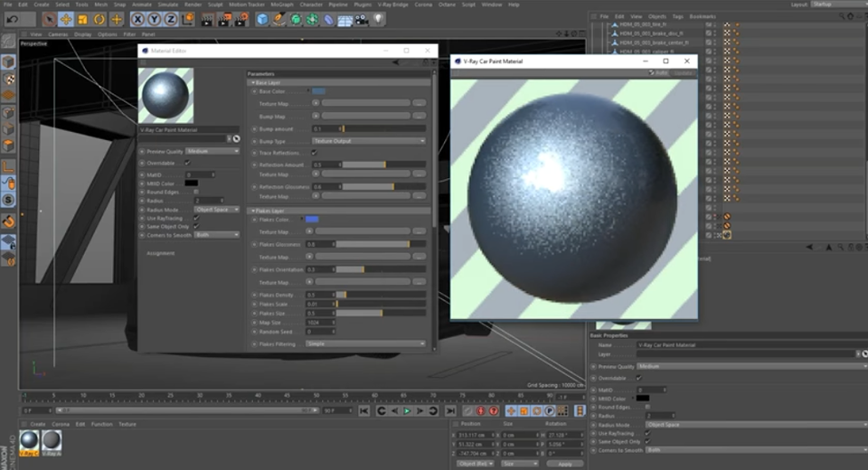Viewport: 868px width, 470px height.
Task: Toggle Overridable in the attributes panel
Action: pyautogui.click(x=639, y=378)
